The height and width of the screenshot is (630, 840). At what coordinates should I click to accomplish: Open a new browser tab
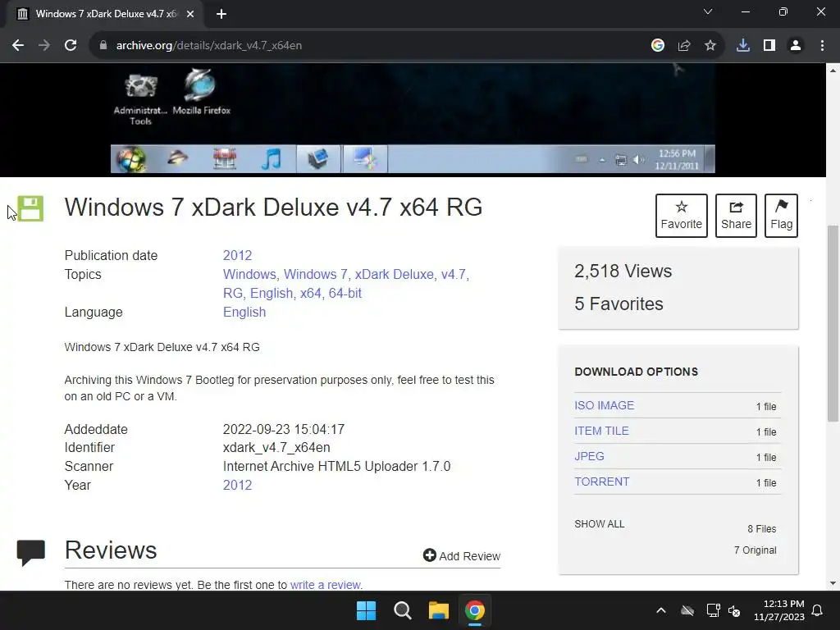pyautogui.click(x=221, y=14)
